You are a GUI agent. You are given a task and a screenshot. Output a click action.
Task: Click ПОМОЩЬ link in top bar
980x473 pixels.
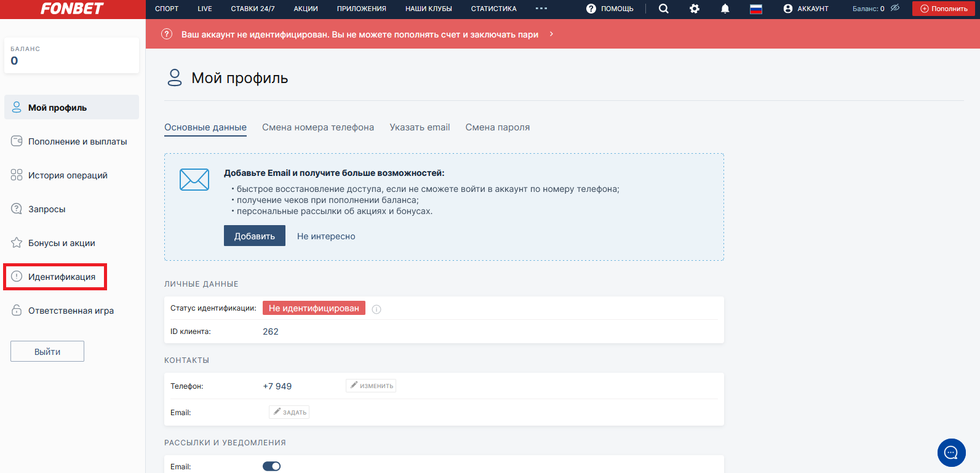617,9
